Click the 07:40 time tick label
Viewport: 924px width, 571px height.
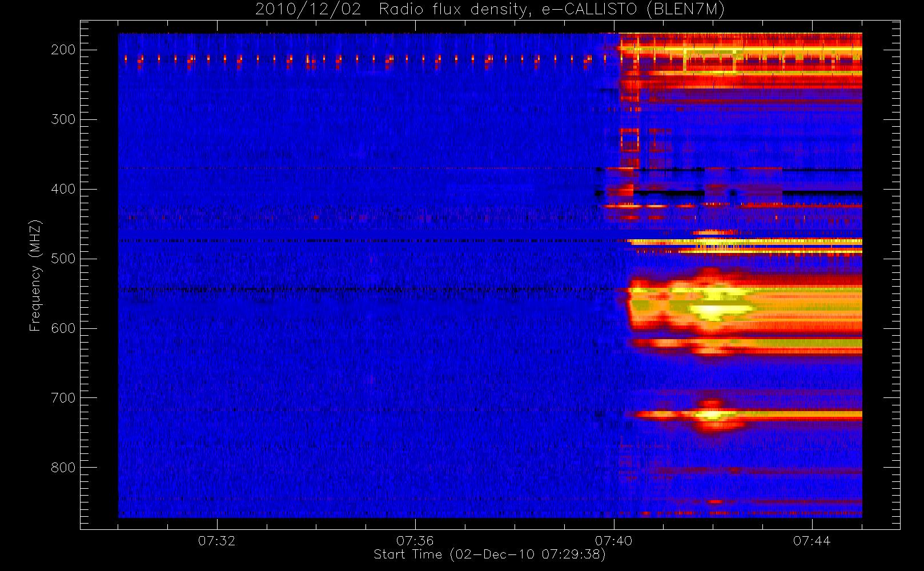[614, 541]
